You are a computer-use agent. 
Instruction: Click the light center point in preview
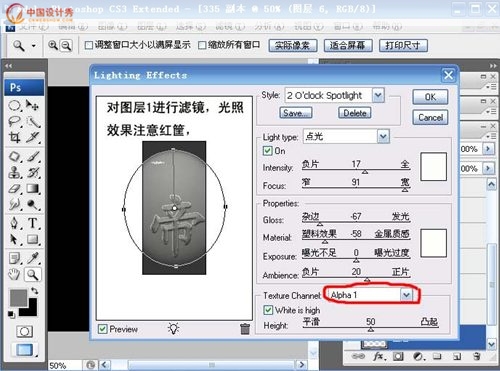click(x=174, y=208)
